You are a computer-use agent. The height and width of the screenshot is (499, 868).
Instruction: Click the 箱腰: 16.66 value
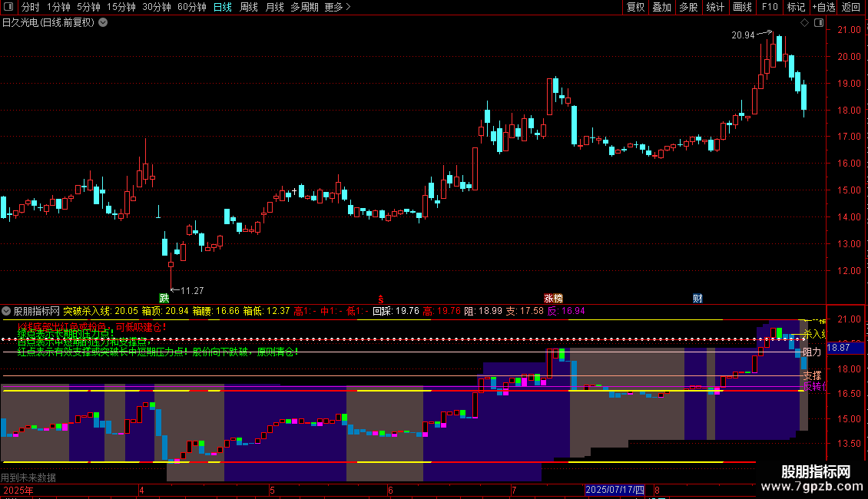click(x=216, y=312)
